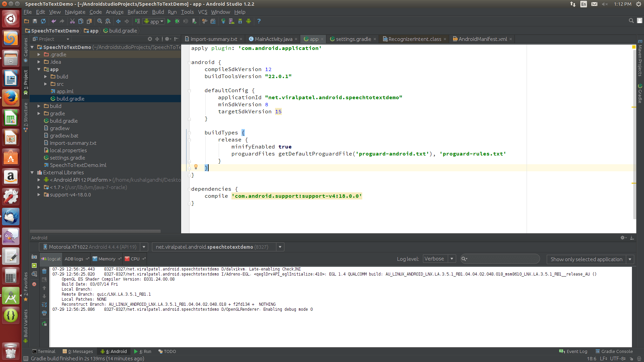644x362 pixels.
Task: Toggle the Structure side panel
Action: (25, 117)
